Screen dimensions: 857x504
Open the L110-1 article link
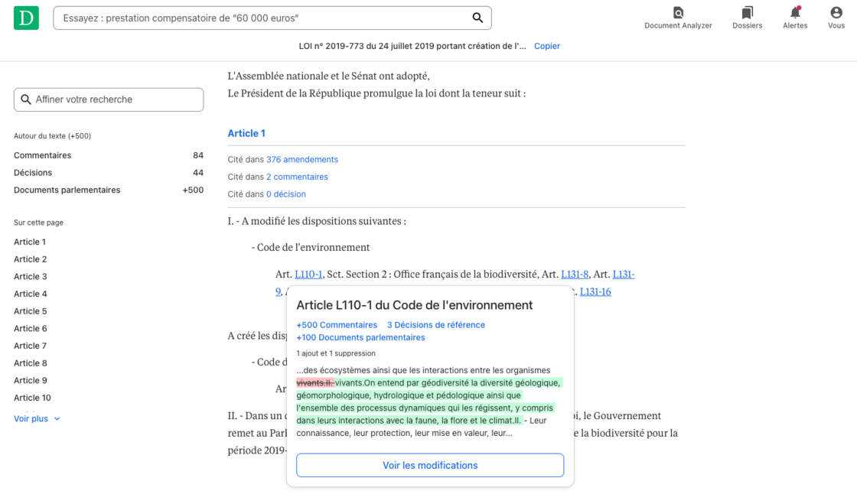pyautogui.click(x=308, y=274)
